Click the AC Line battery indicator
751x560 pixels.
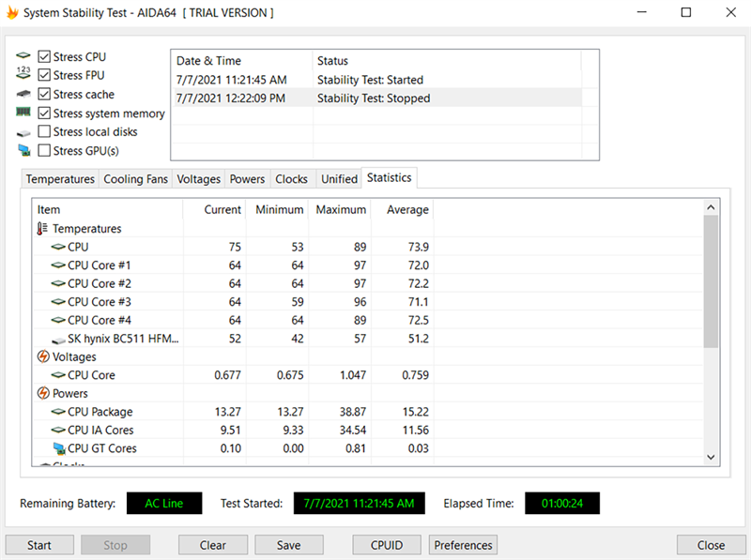[164, 503]
